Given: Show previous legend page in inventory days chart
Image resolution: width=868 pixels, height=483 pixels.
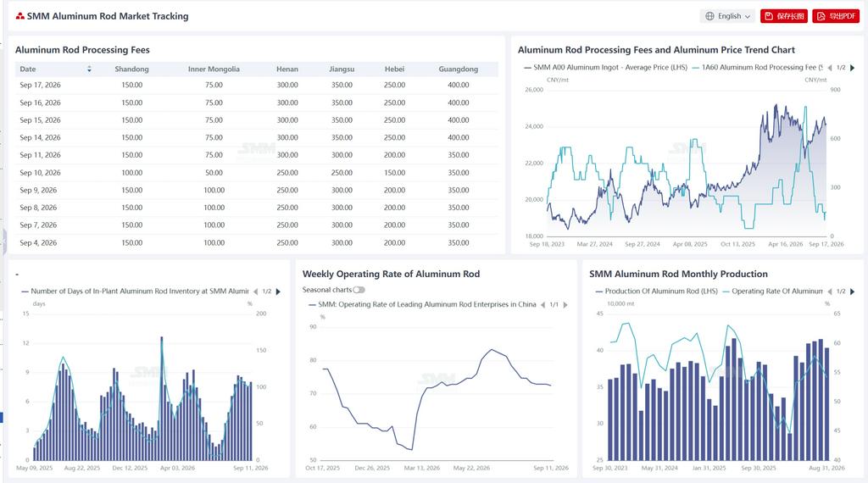Looking at the screenshot, I should 255,291.
